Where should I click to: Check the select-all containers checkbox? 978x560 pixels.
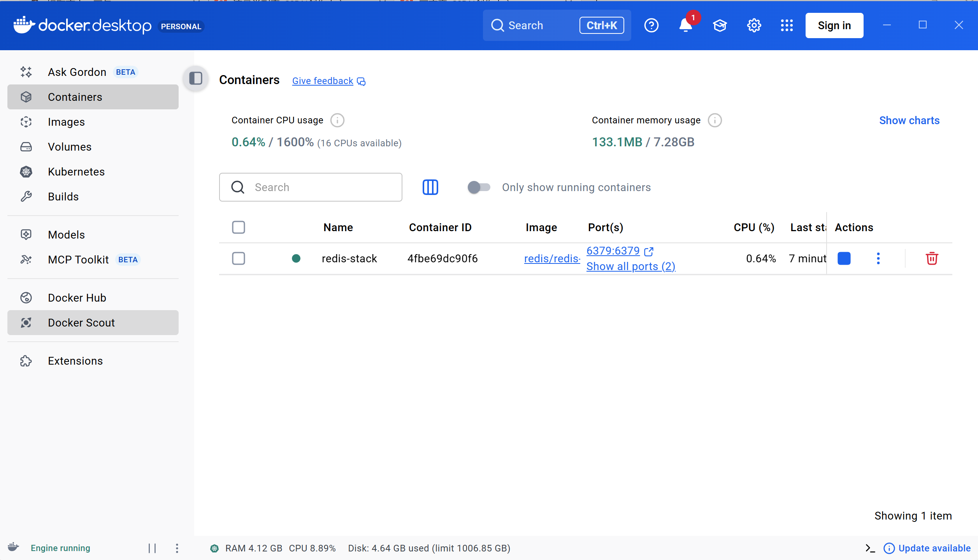click(239, 227)
